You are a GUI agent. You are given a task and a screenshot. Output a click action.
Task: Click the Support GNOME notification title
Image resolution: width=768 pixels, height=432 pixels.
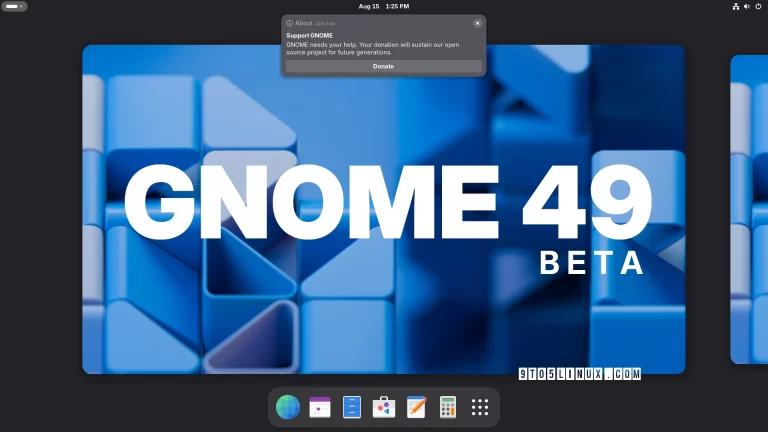(x=309, y=35)
